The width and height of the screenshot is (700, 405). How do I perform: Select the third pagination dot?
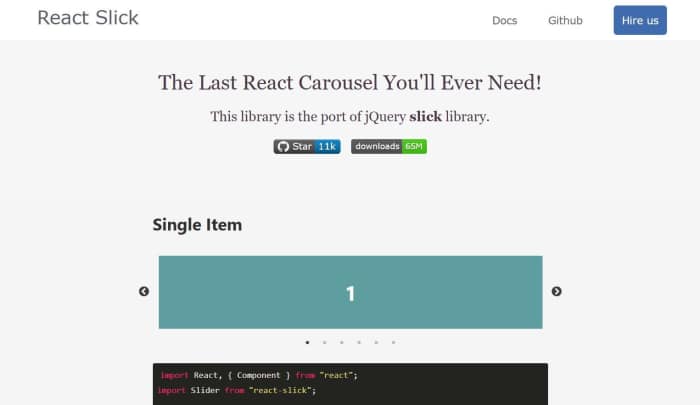(x=342, y=342)
